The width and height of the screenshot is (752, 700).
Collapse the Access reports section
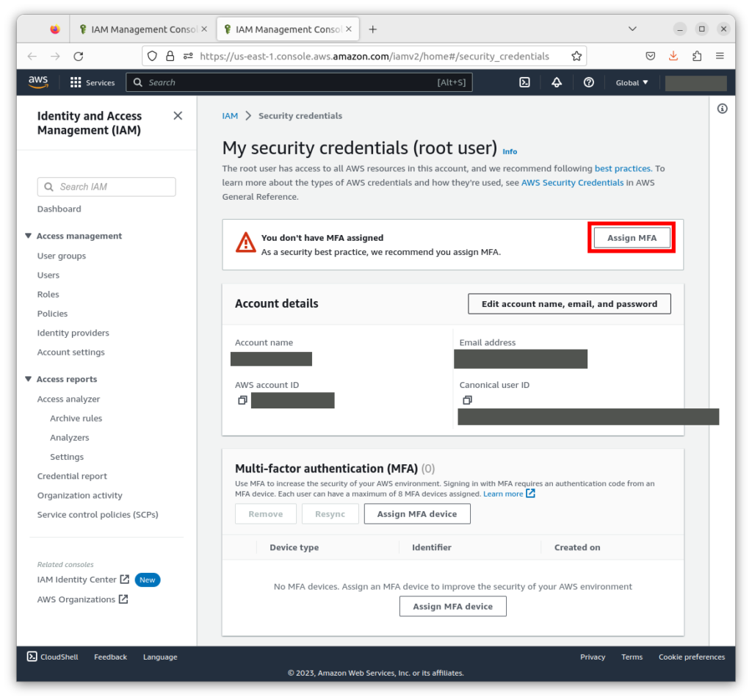(x=27, y=379)
